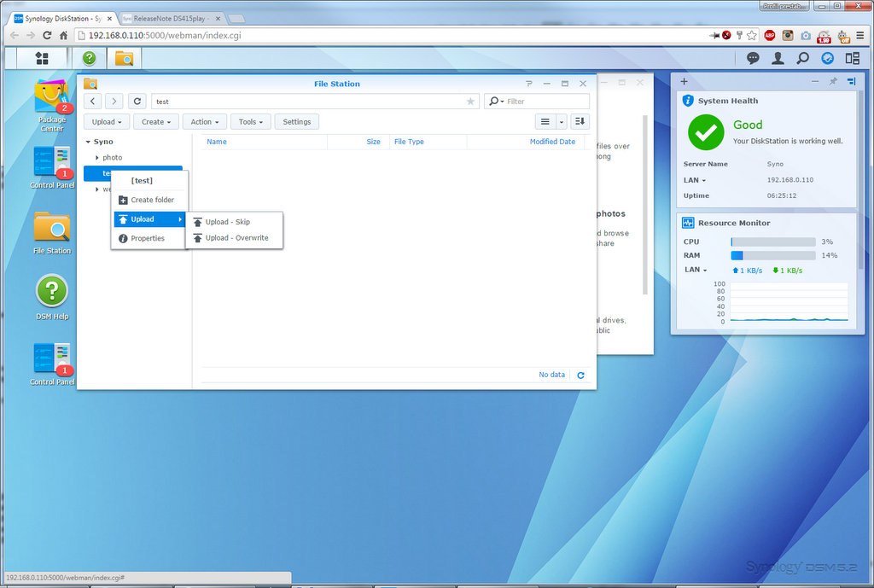Expand the photo folder in tree
The image size is (874, 588).
[x=97, y=158]
